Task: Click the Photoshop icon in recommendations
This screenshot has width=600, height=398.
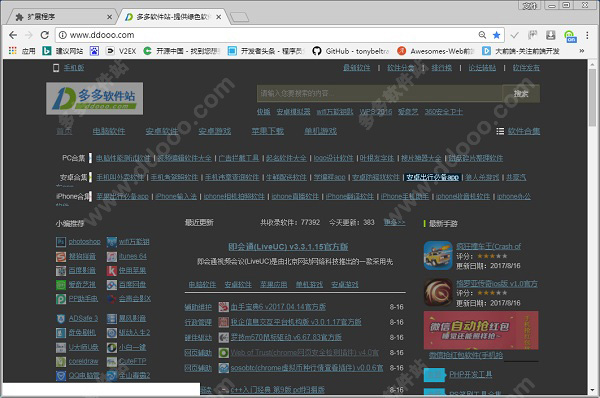Action: pyautogui.click(x=61, y=242)
